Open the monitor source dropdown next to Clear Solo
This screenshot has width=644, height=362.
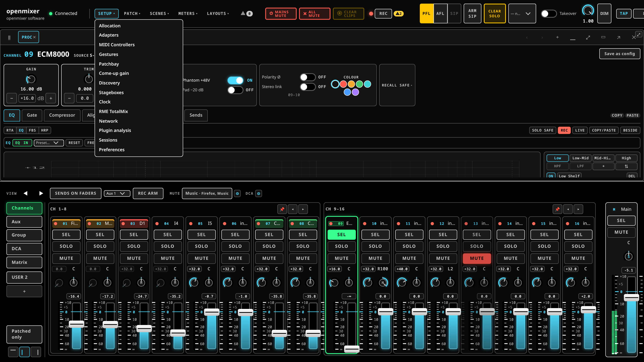click(x=522, y=13)
